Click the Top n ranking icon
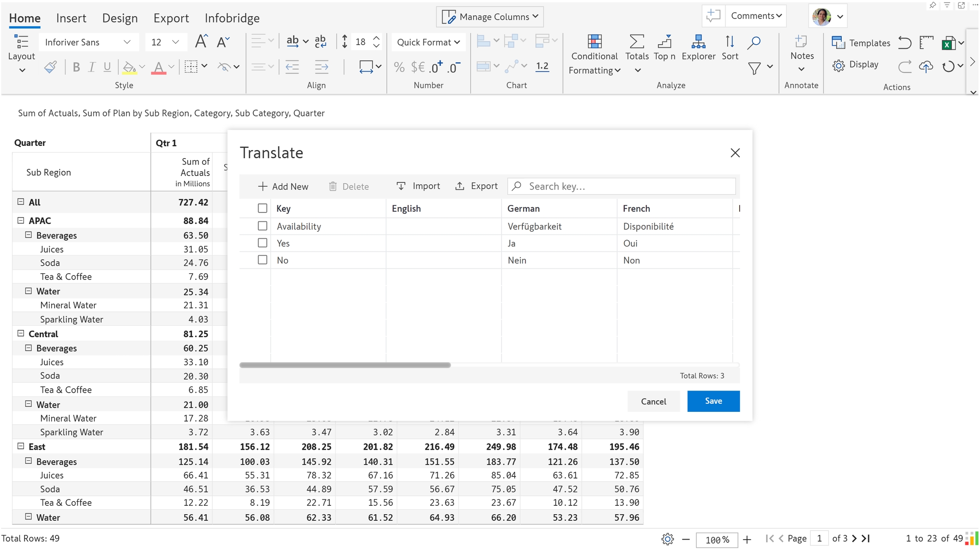Image resolution: width=980 pixels, height=550 pixels. pyautogui.click(x=664, y=42)
